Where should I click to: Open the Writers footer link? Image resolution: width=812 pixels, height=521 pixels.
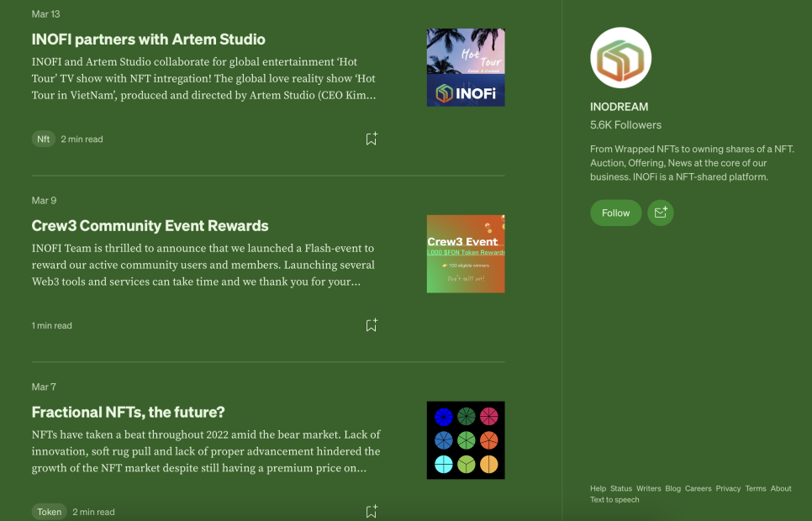pyautogui.click(x=648, y=488)
